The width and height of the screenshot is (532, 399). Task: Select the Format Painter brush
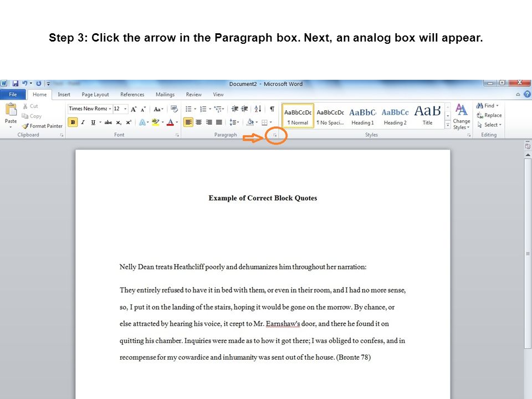point(43,126)
